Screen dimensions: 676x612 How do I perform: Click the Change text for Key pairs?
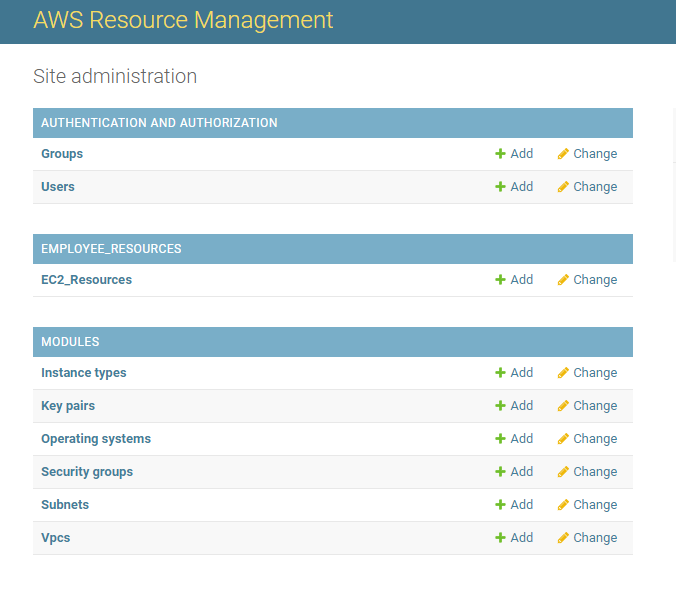[x=595, y=406]
